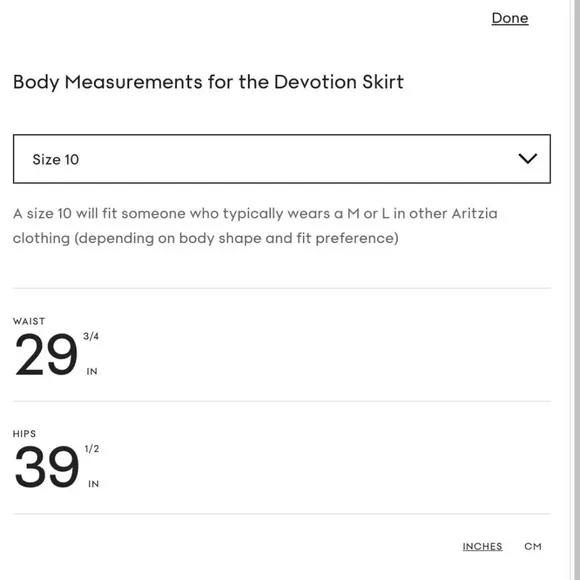
Task: Click the IN unit beside waist value
Action: (x=92, y=371)
